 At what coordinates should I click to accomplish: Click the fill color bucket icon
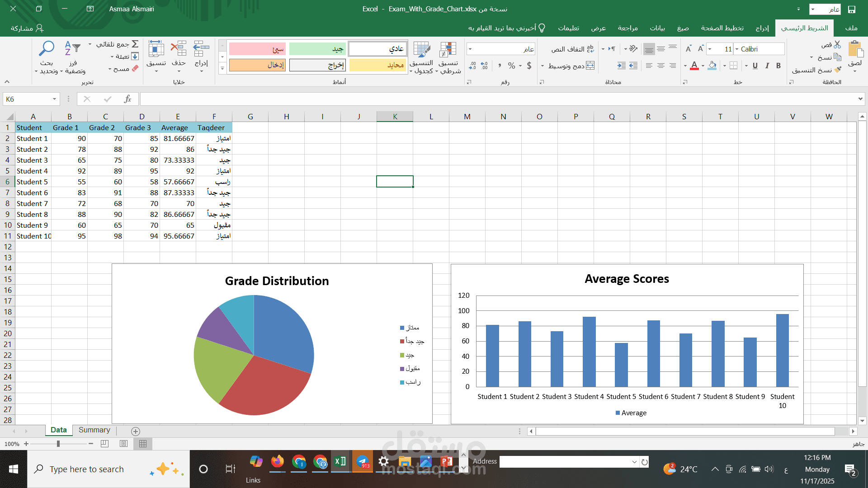click(x=712, y=66)
